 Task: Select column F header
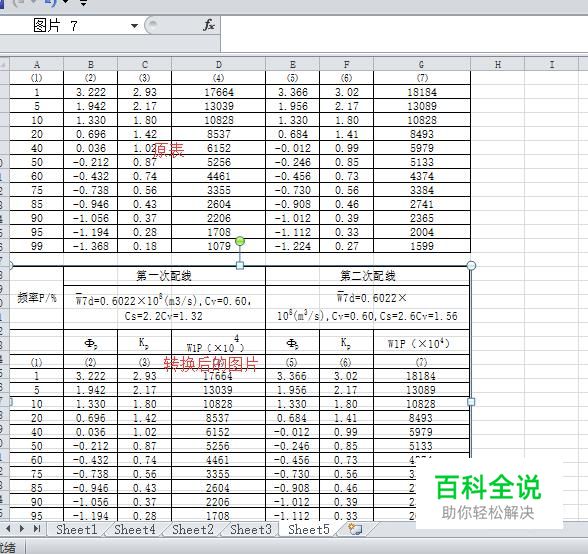pos(346,65)
